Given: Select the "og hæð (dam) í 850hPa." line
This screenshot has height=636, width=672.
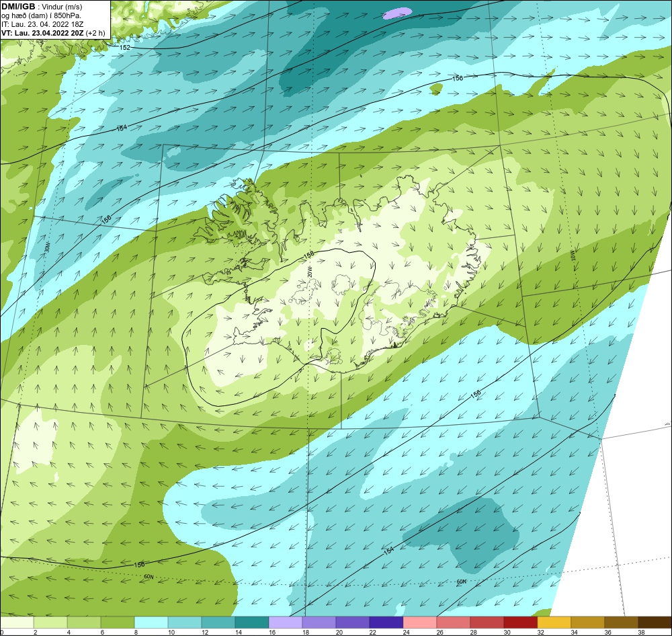Looking at the screenshot, I should tap(41, 16).
